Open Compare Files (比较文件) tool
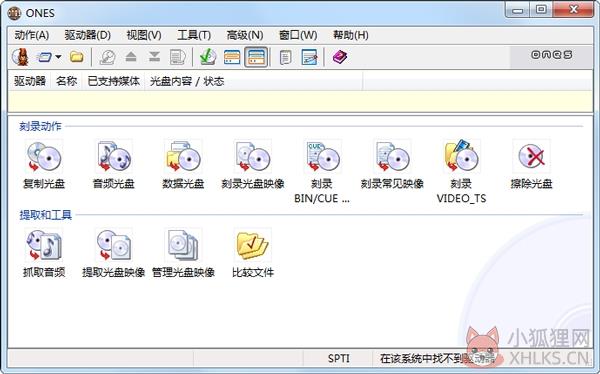 coord(253,253)
